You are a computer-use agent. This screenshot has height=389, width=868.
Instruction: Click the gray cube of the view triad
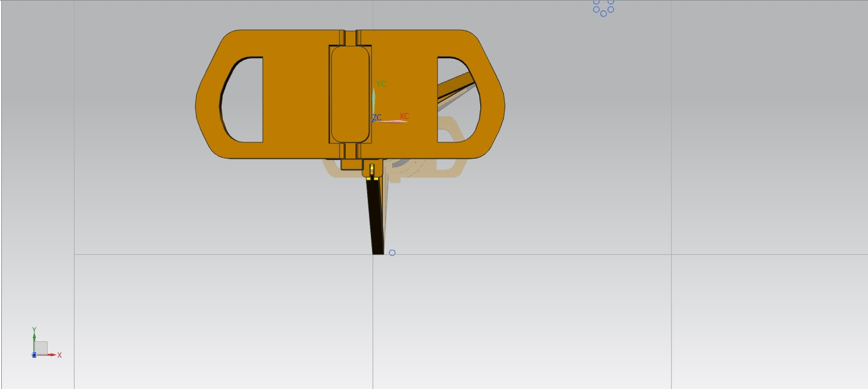click(41, 347)
